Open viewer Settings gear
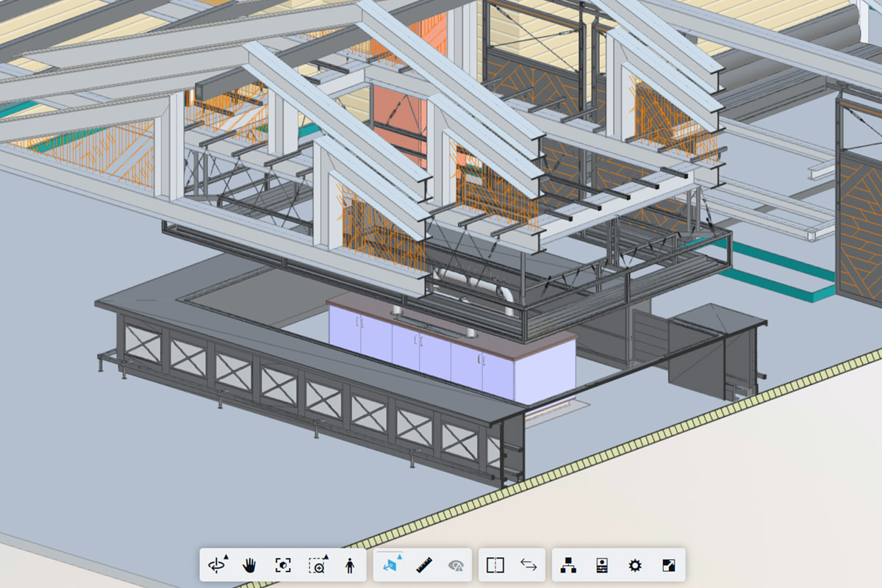882x588 pixels. (x=635, y=565)
